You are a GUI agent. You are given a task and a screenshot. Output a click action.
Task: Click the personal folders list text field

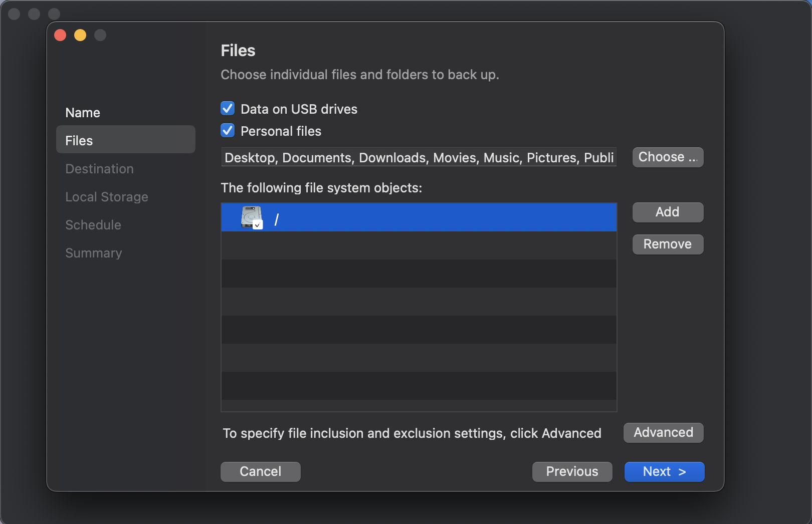(x=419, y=157)
